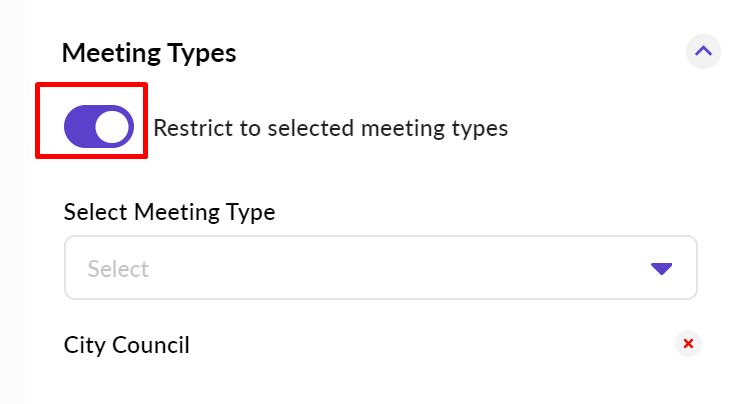Click the "Select" placeholder text
Image resolution: width=753 pixels, height=404 pixels.
pyautogui.click(x=118, y=269)
